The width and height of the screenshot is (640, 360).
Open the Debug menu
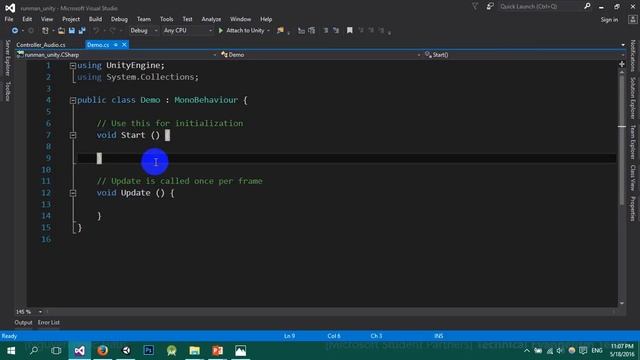(x=119, y=19)
